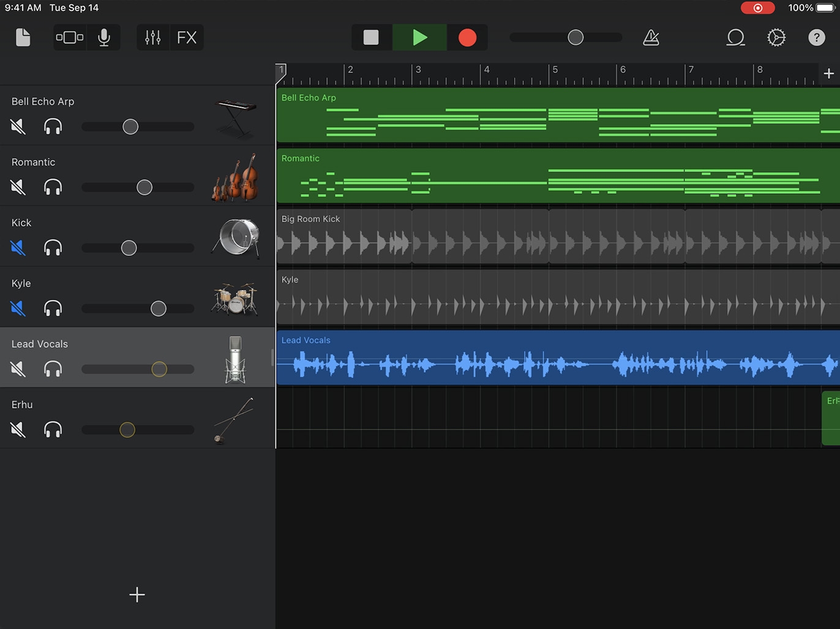840x629 pixels.
Task: Open the Help question mark
Action: tap(817, 37)
